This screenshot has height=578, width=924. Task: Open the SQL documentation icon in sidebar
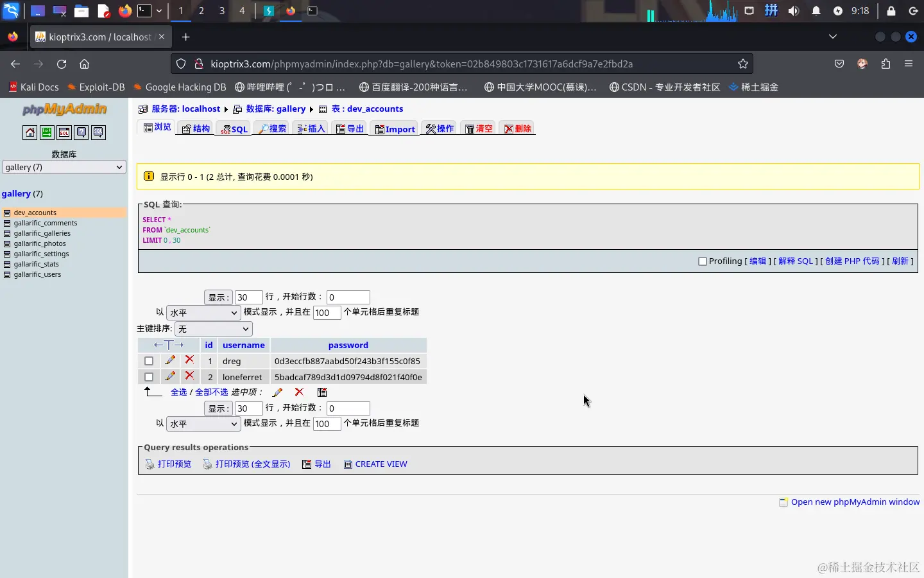98,132
